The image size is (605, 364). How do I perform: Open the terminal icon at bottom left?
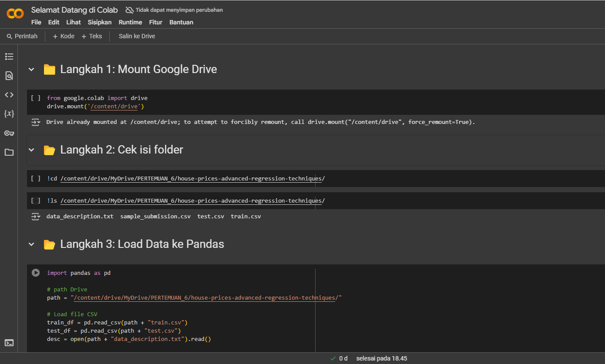(9, 343)
